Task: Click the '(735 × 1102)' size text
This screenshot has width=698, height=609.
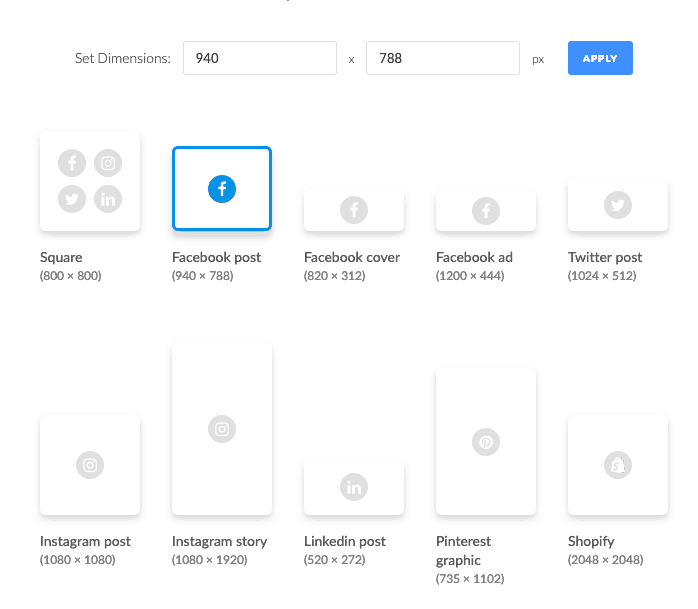Action: (x=470, y=579)
